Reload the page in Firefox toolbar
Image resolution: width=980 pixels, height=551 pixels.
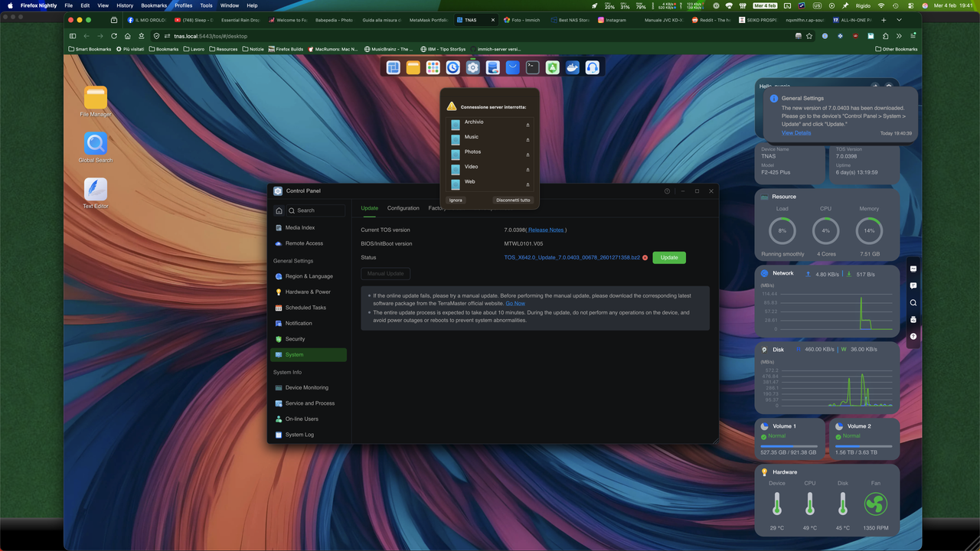114,36
